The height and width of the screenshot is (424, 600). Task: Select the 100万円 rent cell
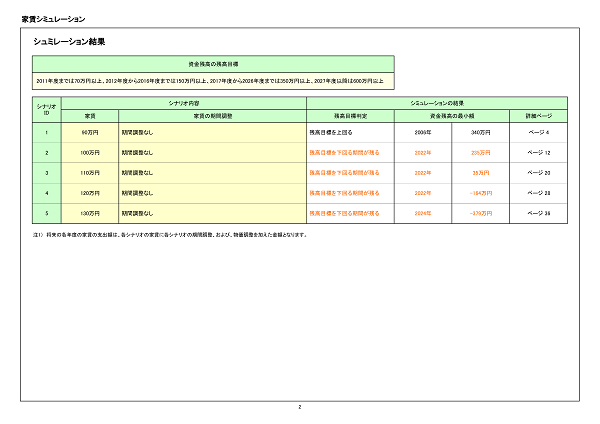(x=89, y=152)
